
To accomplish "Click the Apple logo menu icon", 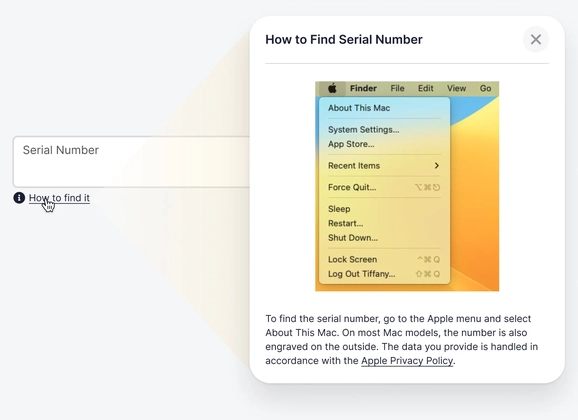I will tap(332, 88).
